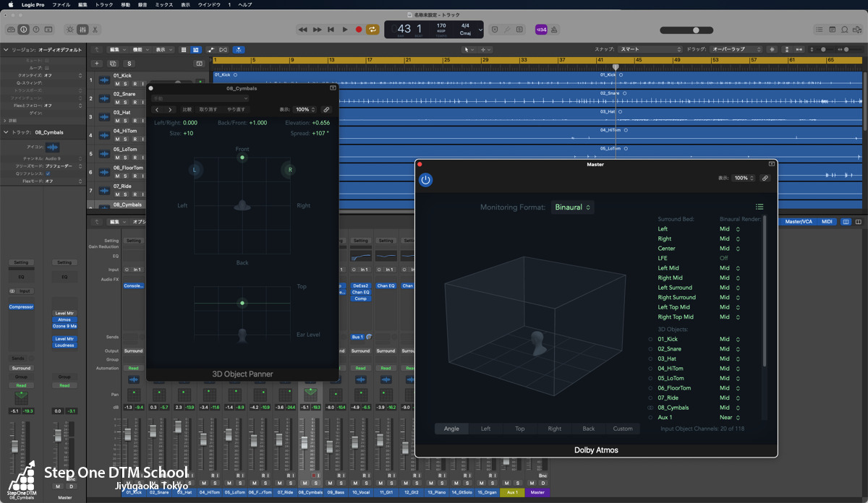The image size is (868, 503).
Task: Toggle the Q-Reference checkbox in track inspector
Action: (48, 174)
